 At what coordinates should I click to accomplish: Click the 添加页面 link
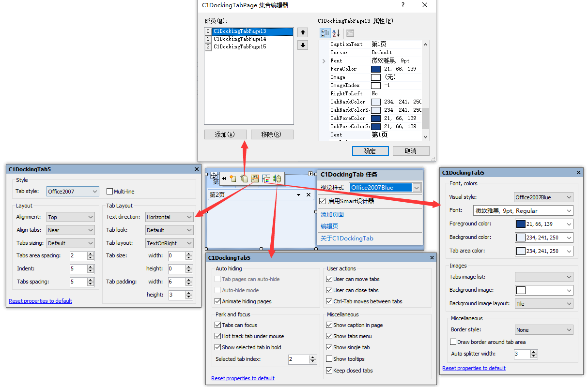click(332, 214)
